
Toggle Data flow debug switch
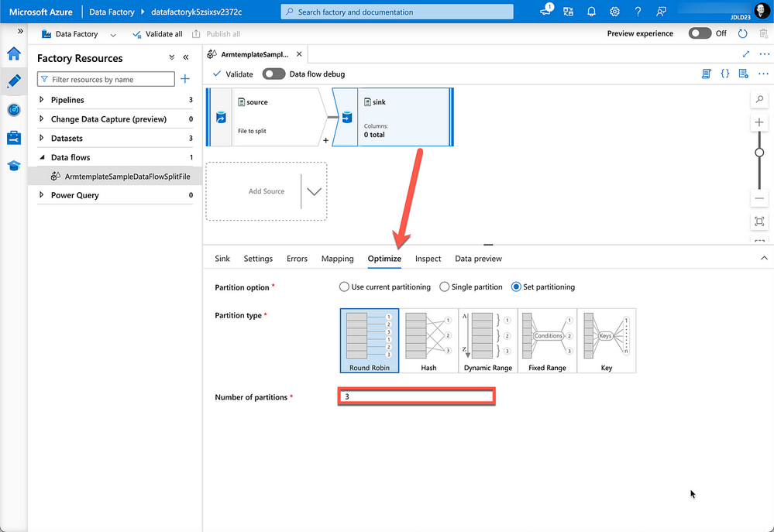click(x=274, y=74)
